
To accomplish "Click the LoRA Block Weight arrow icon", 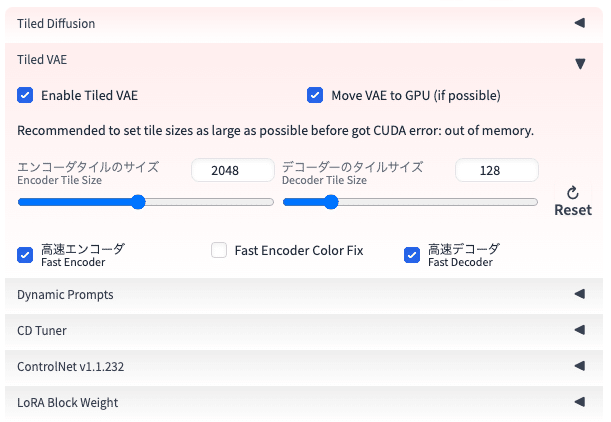I will click(x=580, y=402).
